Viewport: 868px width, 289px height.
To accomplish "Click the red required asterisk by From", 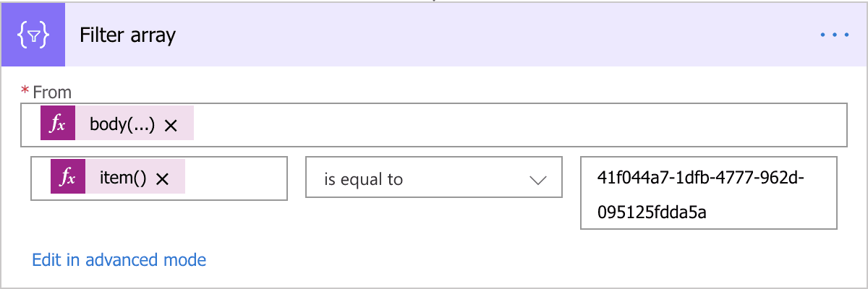I will click(x=26, y=90).
